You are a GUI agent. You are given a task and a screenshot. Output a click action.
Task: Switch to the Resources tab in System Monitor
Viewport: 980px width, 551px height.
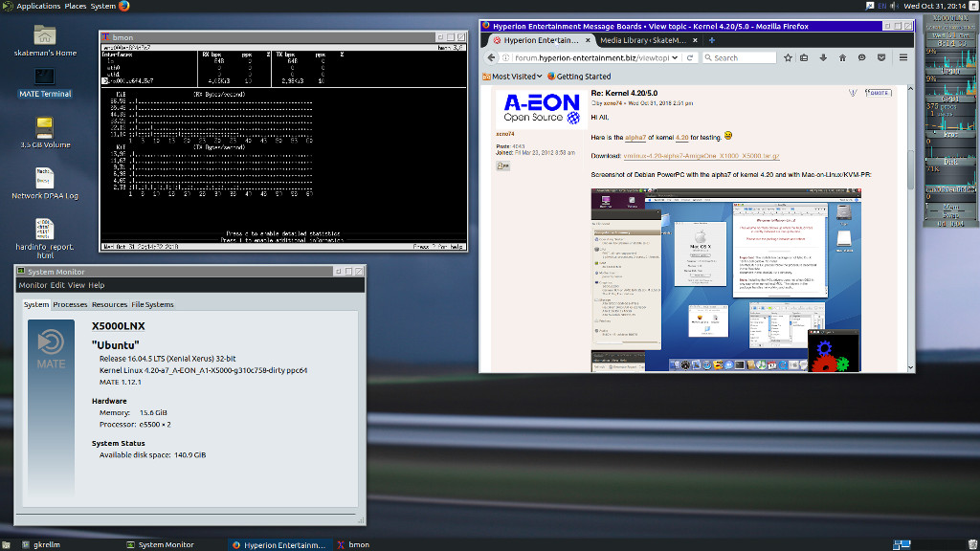point(109,304)
